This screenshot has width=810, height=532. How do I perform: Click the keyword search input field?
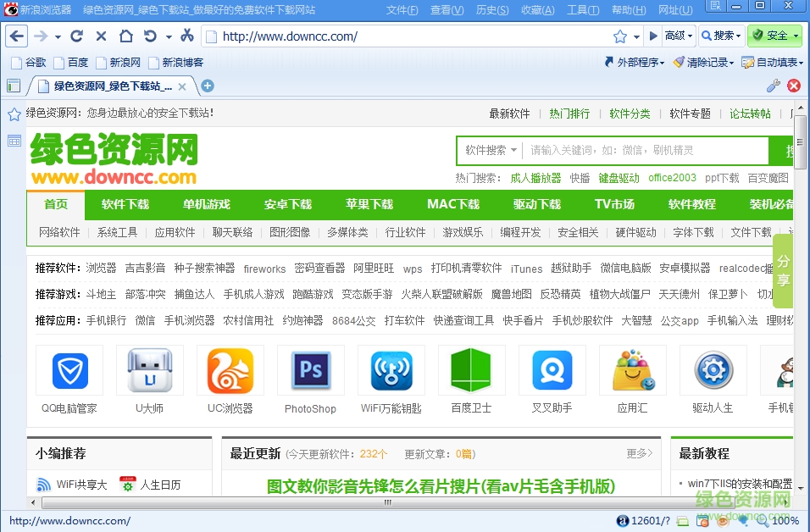tap(644, 151)
